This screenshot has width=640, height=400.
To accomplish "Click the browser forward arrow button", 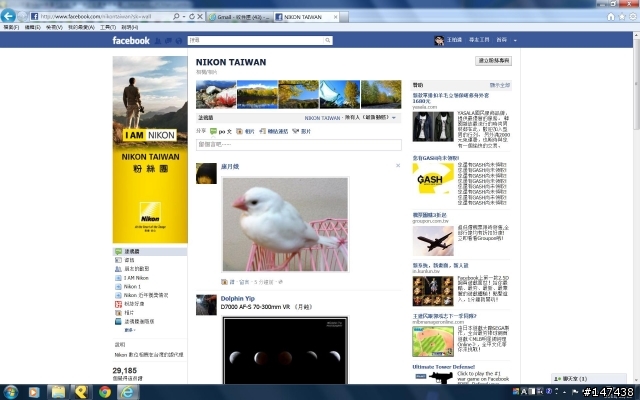I will pos(22,16).
